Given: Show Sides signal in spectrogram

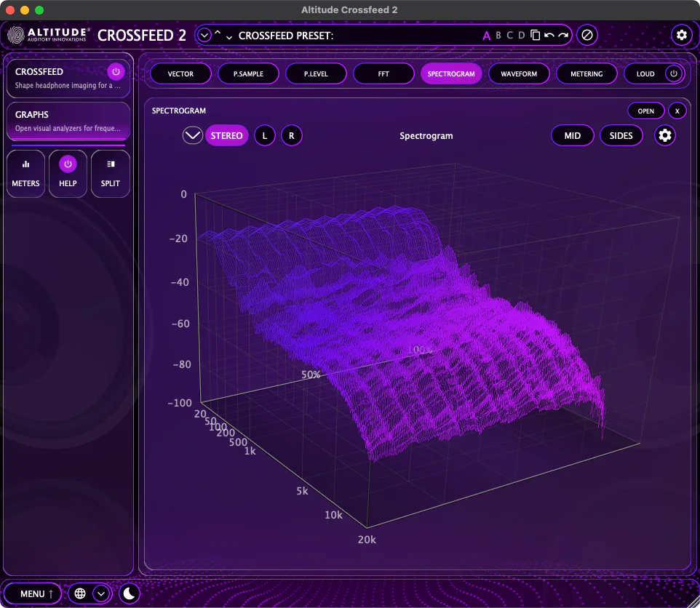Looking at the screenshot, I should (x=621, y=135).
